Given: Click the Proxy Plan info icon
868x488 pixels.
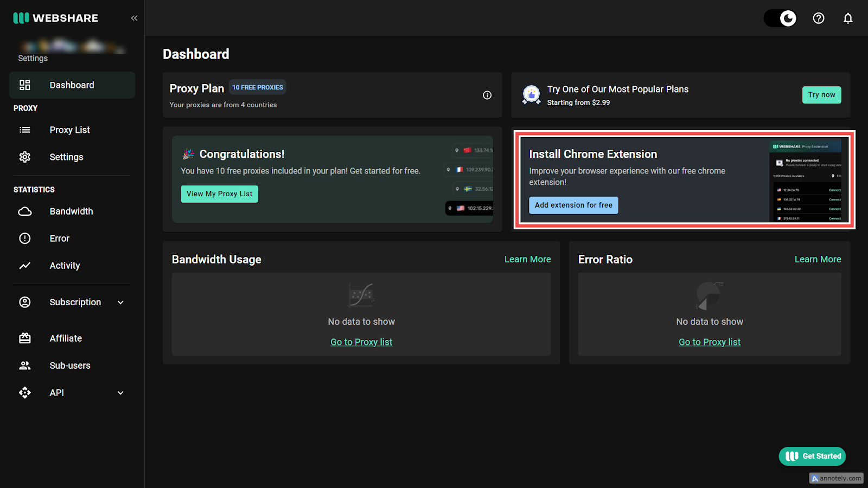Looking at the screenshot, I should (487, 95).
